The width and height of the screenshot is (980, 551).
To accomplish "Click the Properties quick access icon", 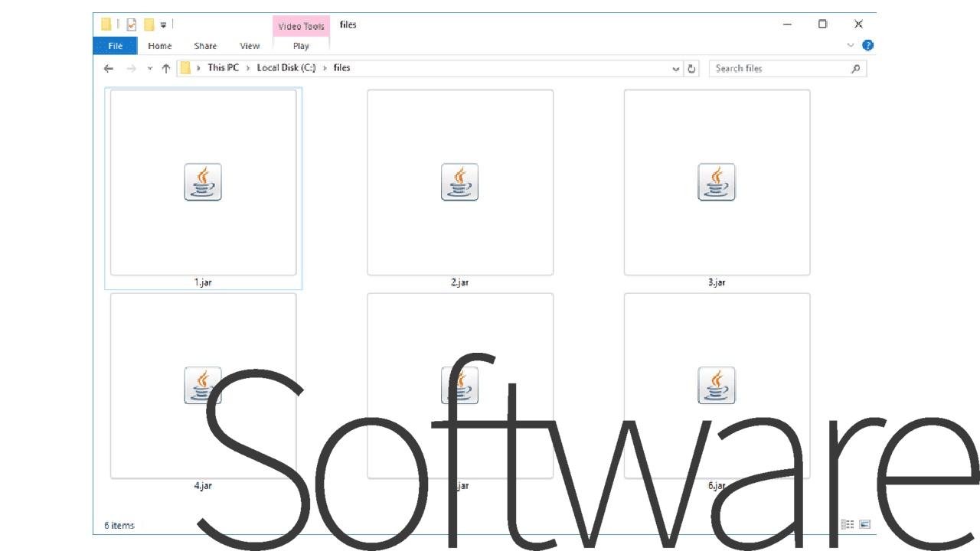I will (x=132, y=24).
